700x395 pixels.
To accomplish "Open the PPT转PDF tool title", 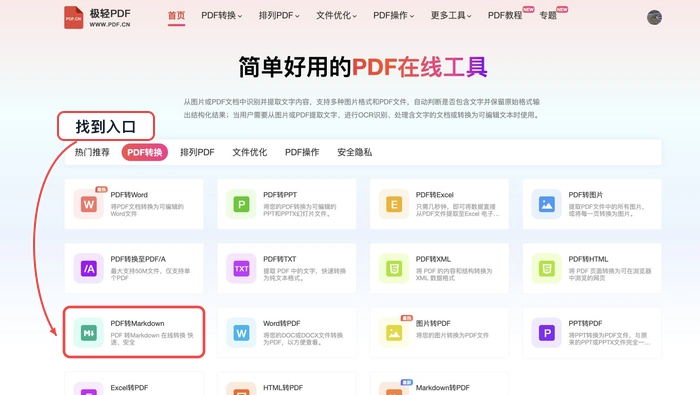I will click(x=585, y=324).
